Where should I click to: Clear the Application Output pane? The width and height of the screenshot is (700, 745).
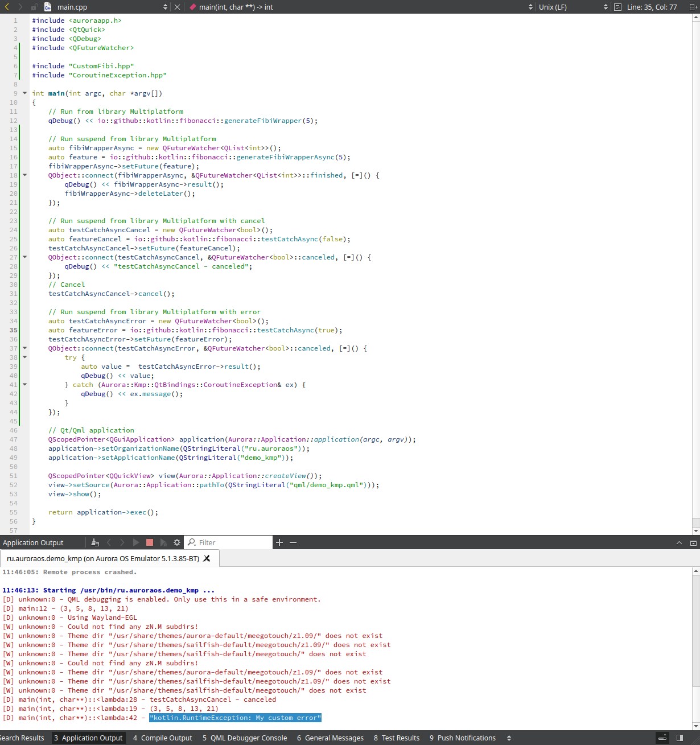[95, 542]
